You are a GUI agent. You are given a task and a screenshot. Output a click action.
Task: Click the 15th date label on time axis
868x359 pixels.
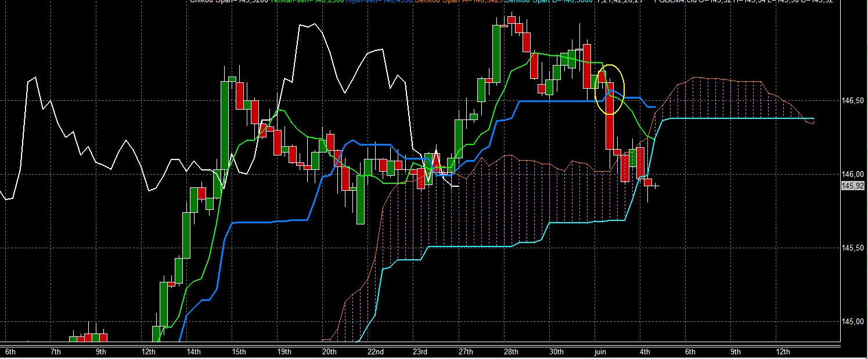239,352
